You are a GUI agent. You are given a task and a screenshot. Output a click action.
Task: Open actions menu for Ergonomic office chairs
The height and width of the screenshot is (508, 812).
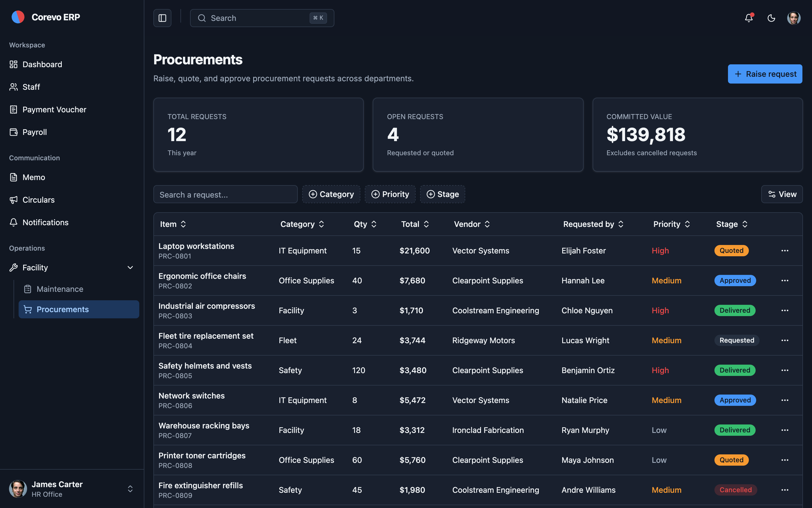pos(784,281)
